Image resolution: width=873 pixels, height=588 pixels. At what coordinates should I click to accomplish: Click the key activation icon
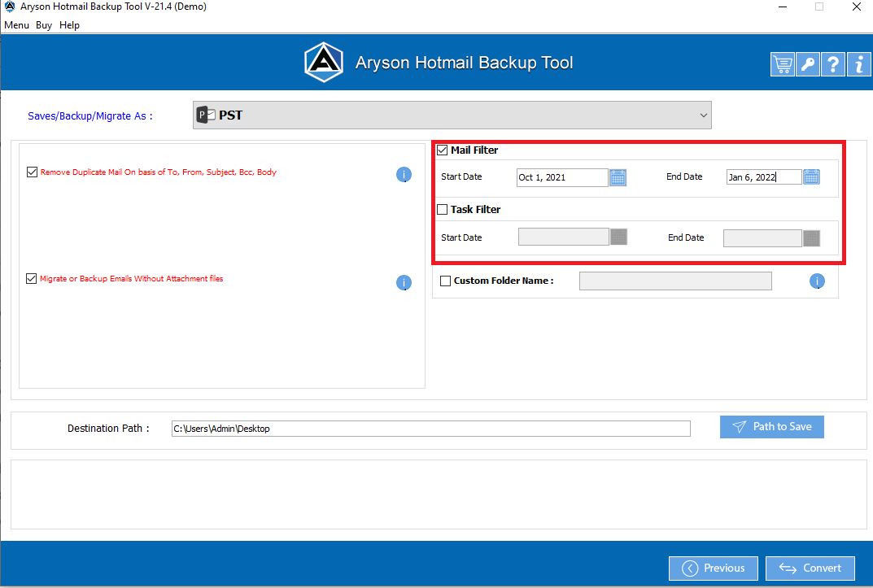[808, 64]
